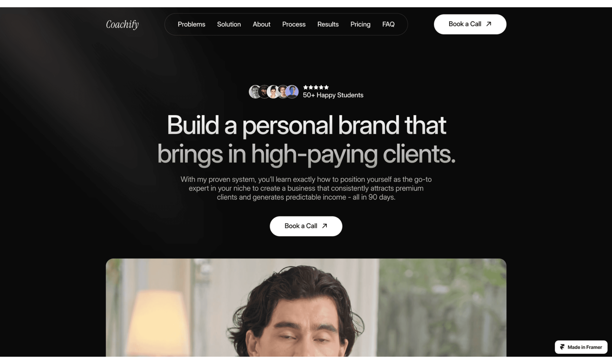Click the 50+ Happy Students text
612x364 pixels.
[333, 95]
